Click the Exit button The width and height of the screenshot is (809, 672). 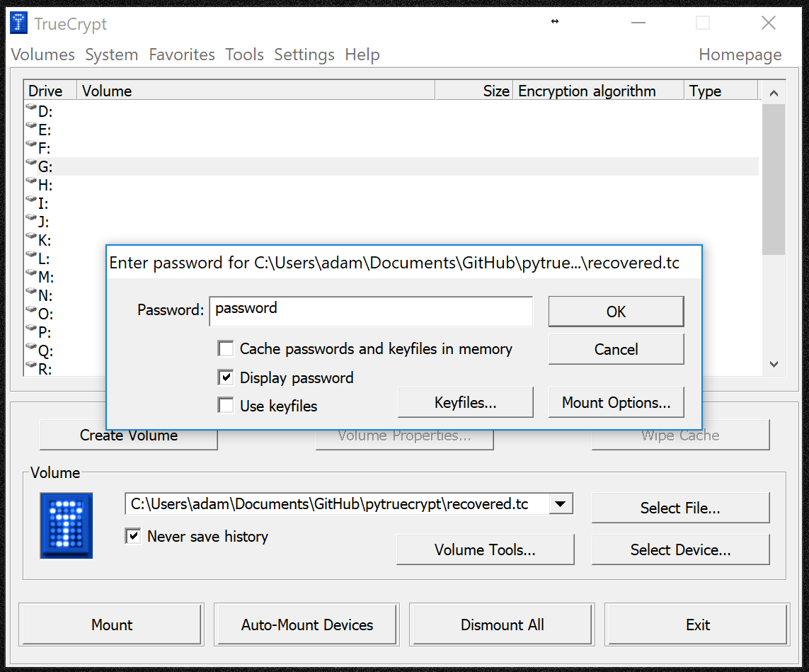698,625
